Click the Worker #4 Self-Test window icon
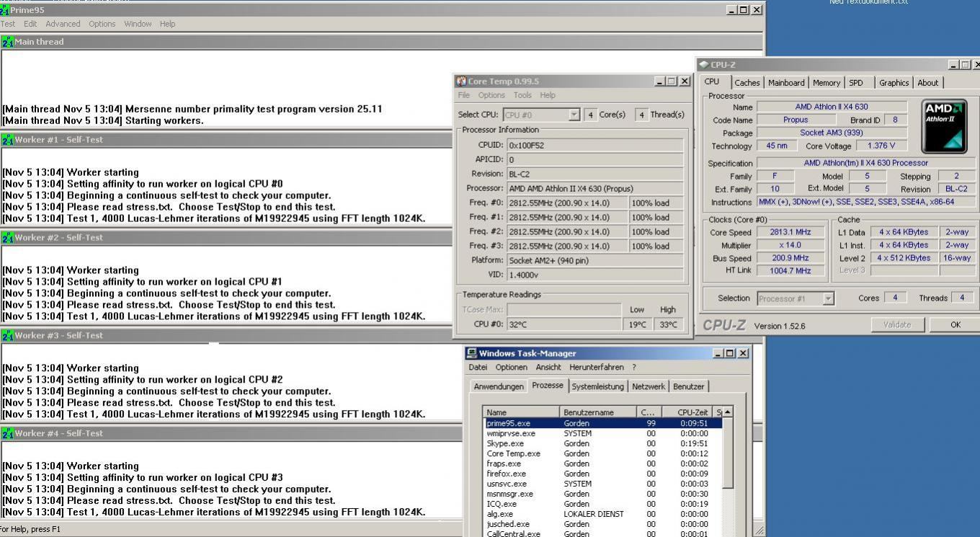The image size is (980, 537). (x=8, y=433)
